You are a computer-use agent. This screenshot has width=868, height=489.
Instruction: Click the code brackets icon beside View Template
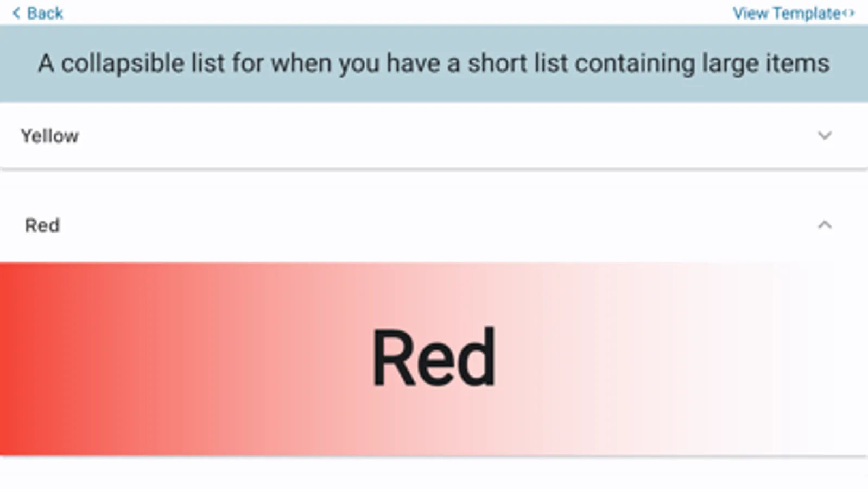[848, 13]
